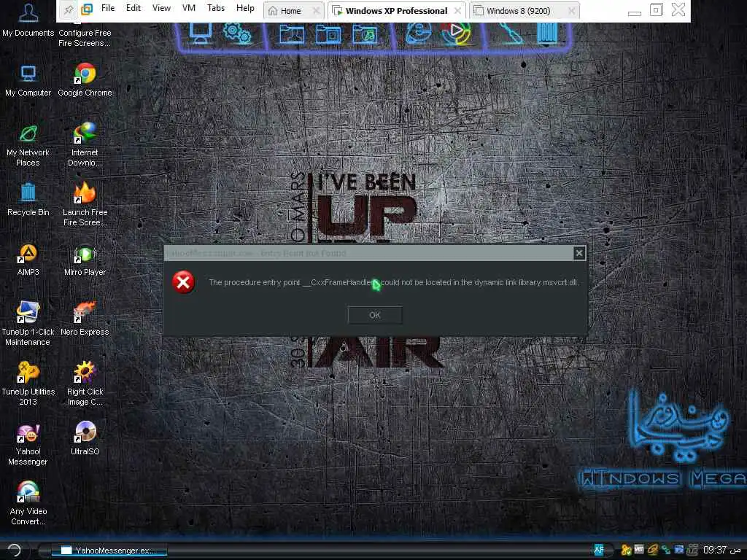Open Right Click Image Converter shortcut
The height and width of the screenshot is (560, 747).
coord(85,384)
